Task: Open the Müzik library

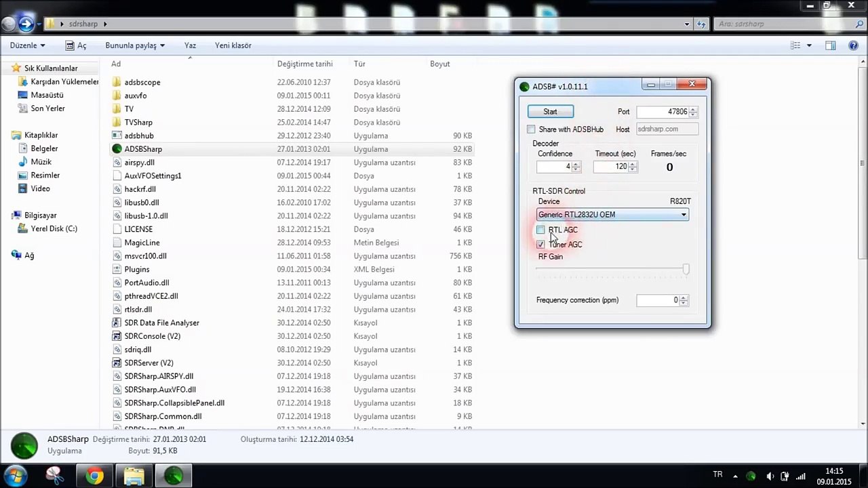Action: tap(41, 162)
